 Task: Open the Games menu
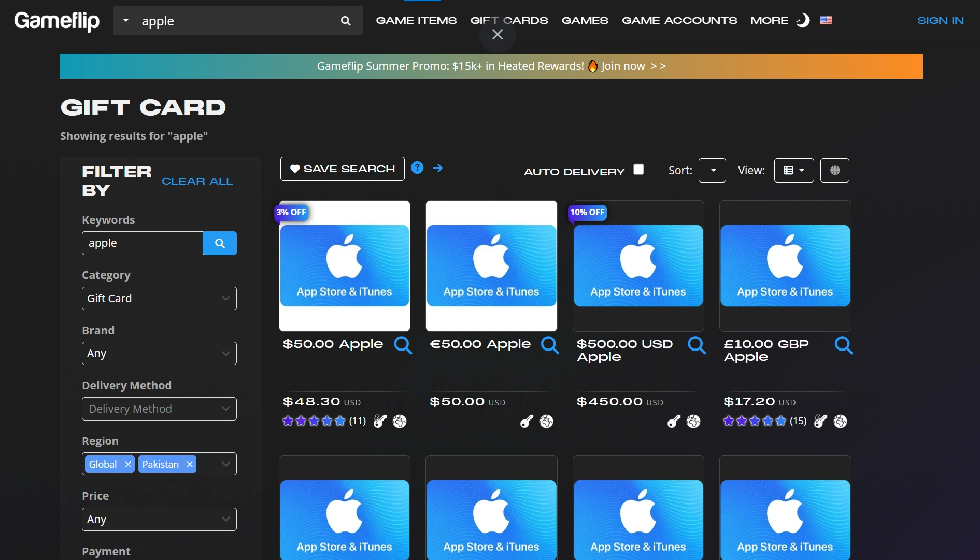point(585,20)
